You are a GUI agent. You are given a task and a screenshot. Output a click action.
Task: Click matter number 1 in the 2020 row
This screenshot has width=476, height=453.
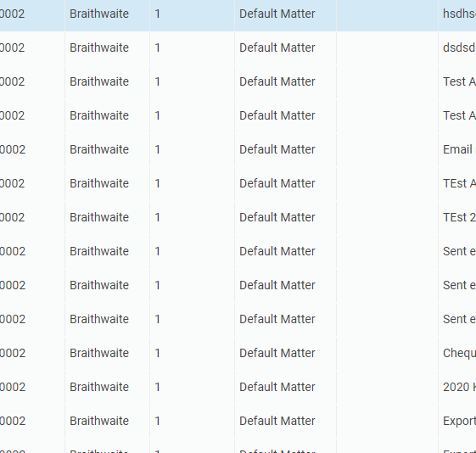pos(157,387)
